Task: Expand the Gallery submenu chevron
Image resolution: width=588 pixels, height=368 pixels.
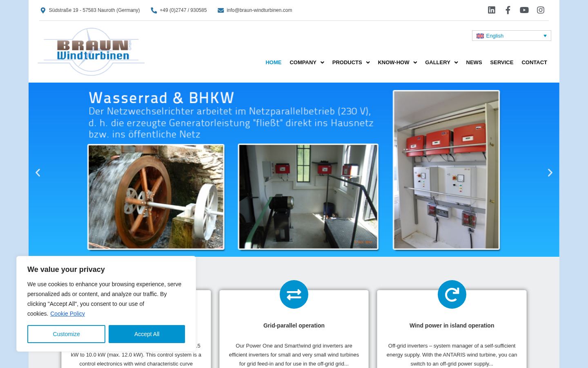Action: click(456, 63)
